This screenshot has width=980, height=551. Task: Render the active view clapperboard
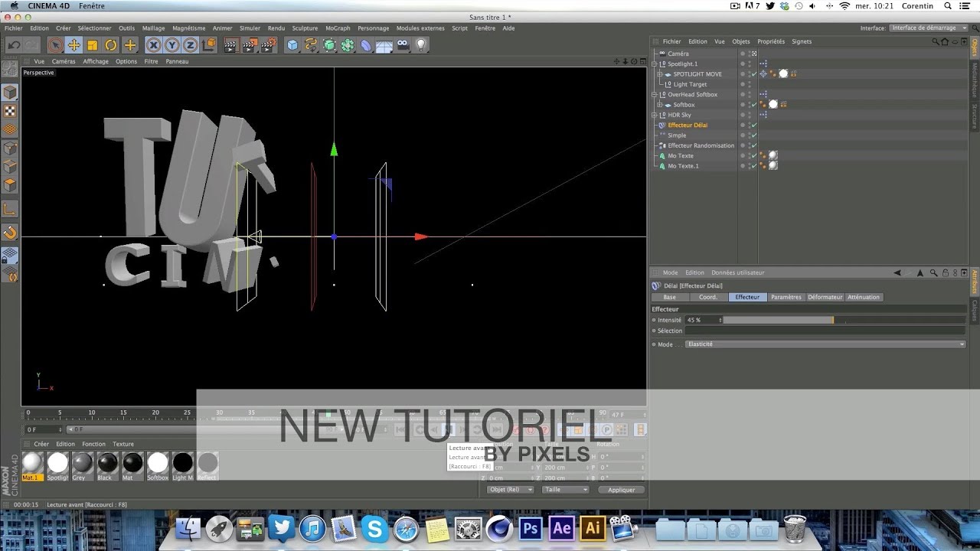[230, 45]
